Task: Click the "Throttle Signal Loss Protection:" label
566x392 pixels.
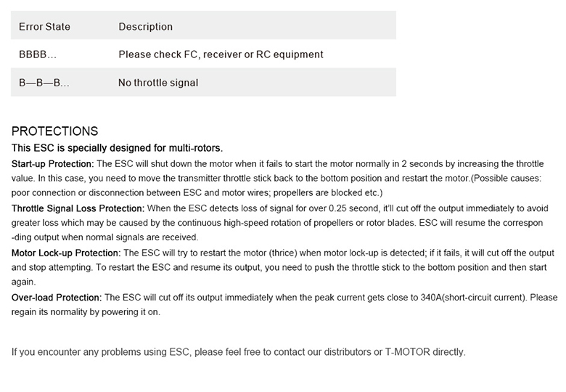Action: [x=78, y=208]
